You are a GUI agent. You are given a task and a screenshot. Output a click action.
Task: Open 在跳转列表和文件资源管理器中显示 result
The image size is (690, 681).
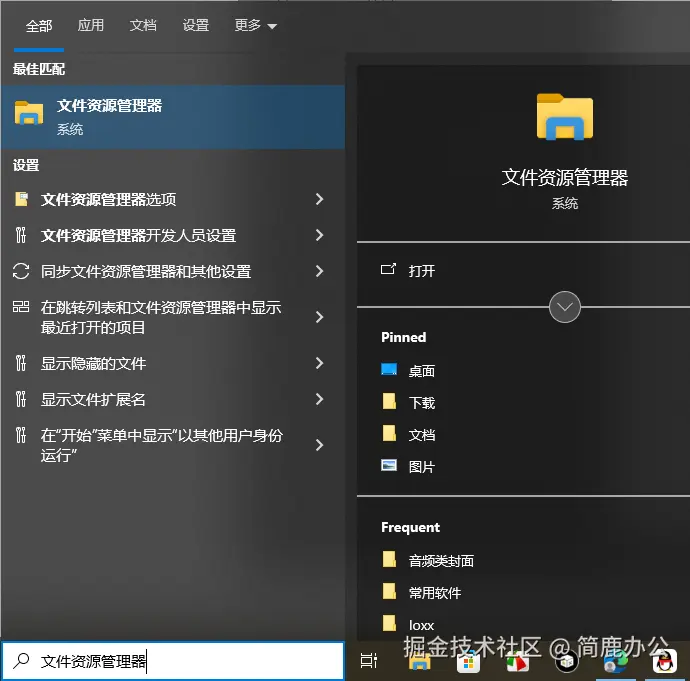coord(173,317)
